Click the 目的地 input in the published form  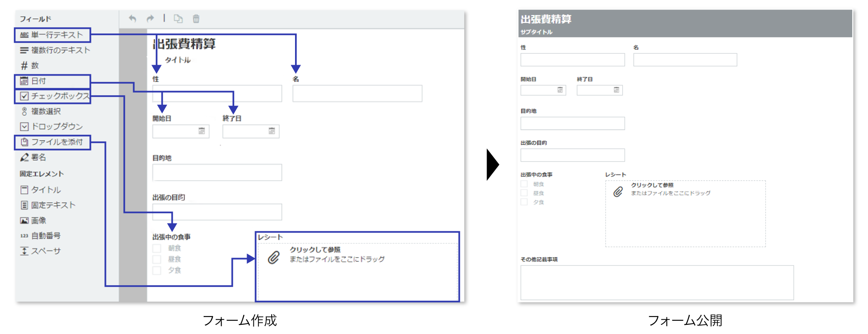(573, 124)
